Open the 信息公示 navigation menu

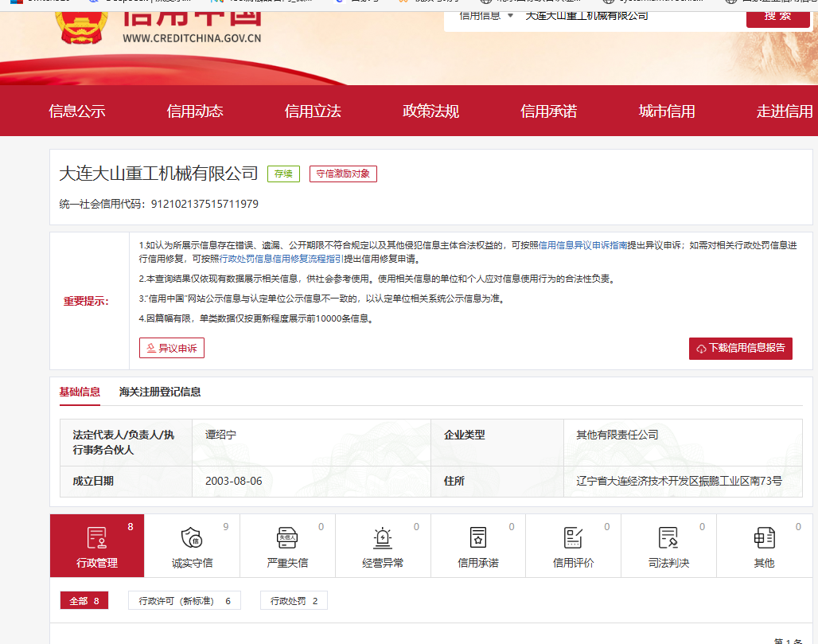[77, 111]
